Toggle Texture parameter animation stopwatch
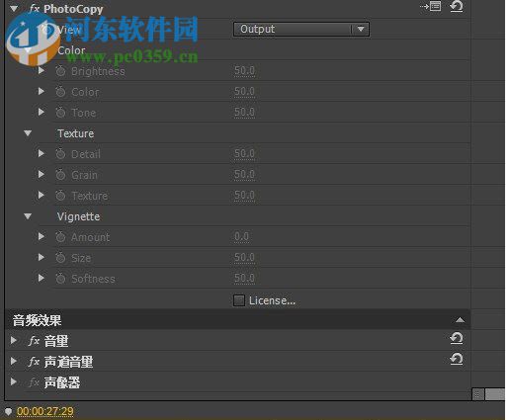510x420 pixels. point(60,196)
